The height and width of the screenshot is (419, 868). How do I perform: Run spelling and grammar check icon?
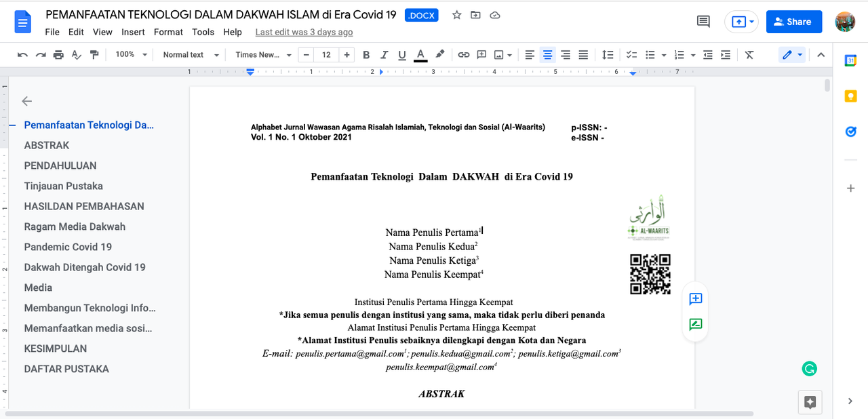pos(76,55)
